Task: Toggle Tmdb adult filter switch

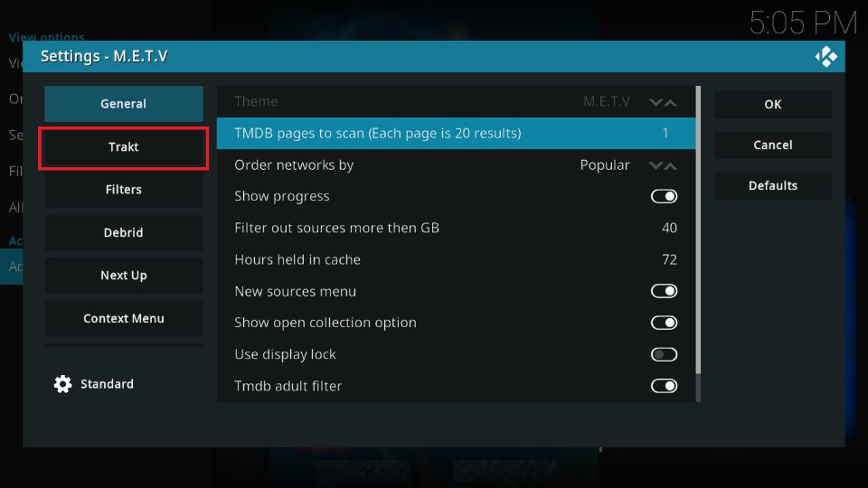Action: click(664, 386)
